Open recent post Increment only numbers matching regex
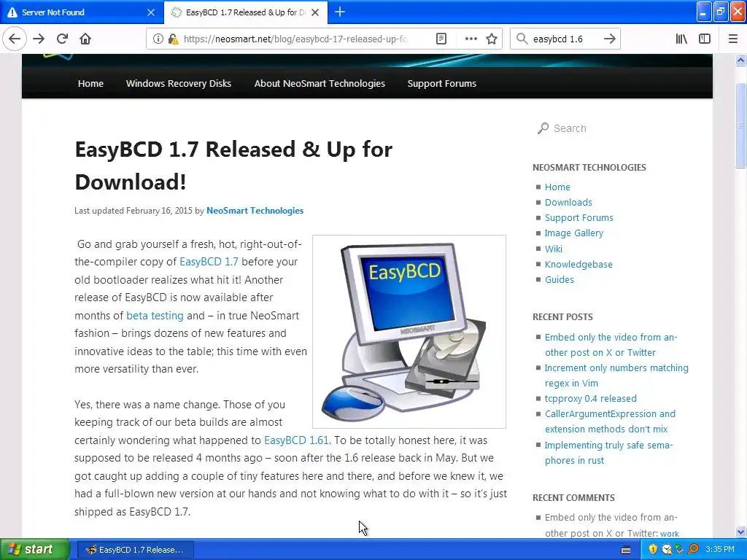Screen dimensions: 747x560 pos(616,376)
